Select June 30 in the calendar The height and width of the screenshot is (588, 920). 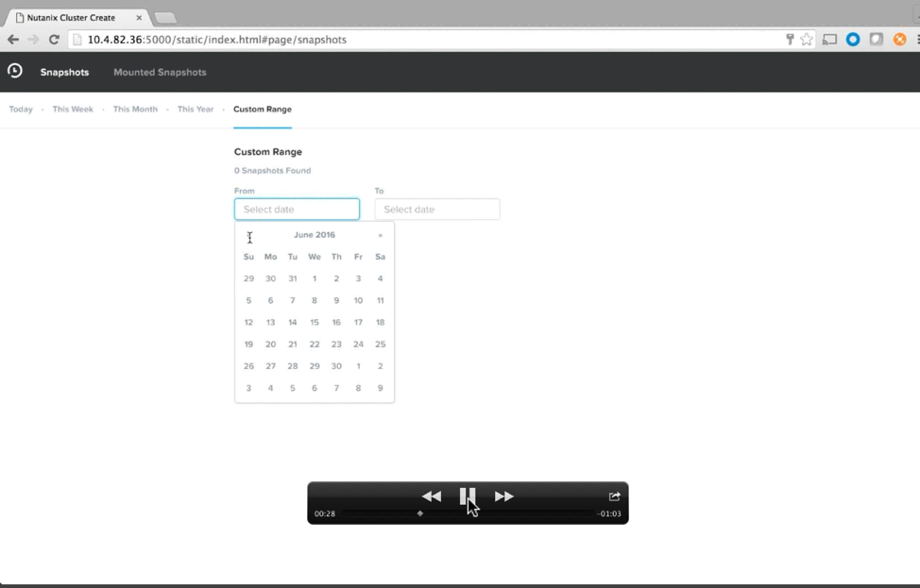pyautogui.click(x=336, y=366)
